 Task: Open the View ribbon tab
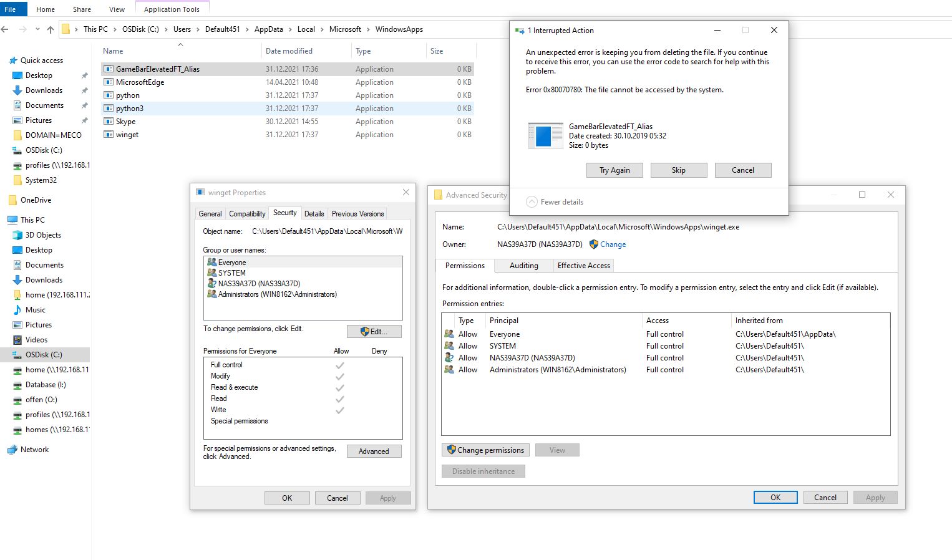point(117,9)
